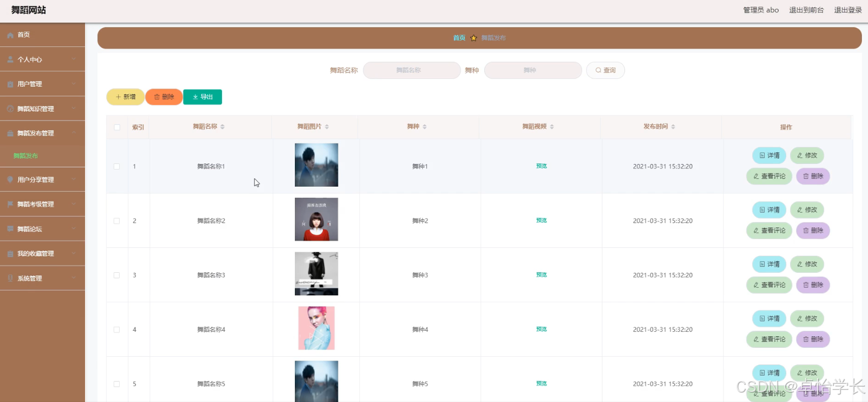This screenshot has height=402, width=868.
Task: Open the 舞蹈论坛 menu label
Action: click(30, 229)
